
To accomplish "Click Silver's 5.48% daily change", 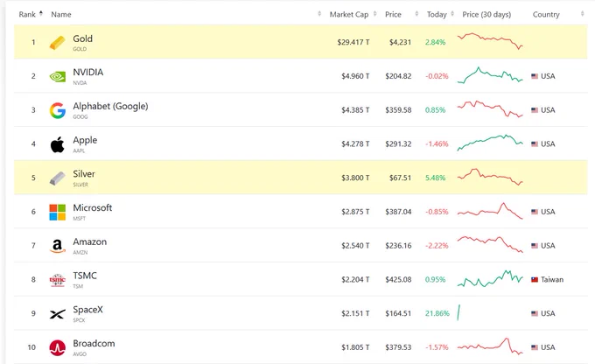I will coord(435,178).
